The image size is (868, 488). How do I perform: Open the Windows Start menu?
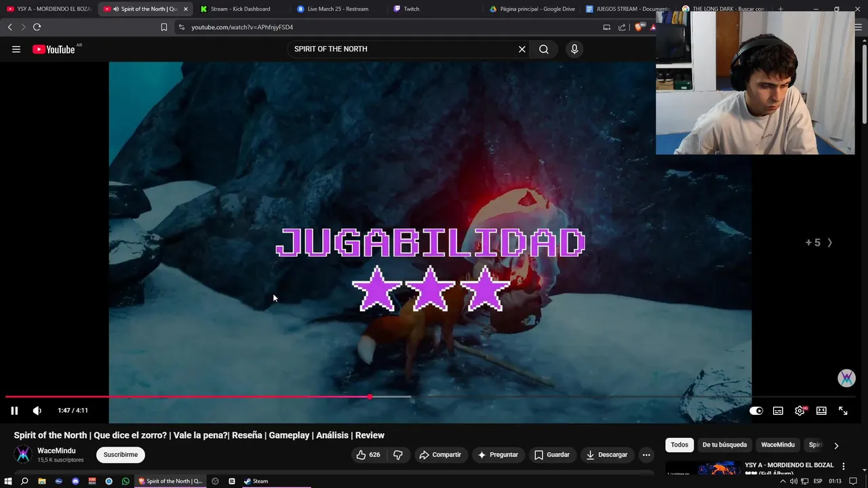[8, 481]
